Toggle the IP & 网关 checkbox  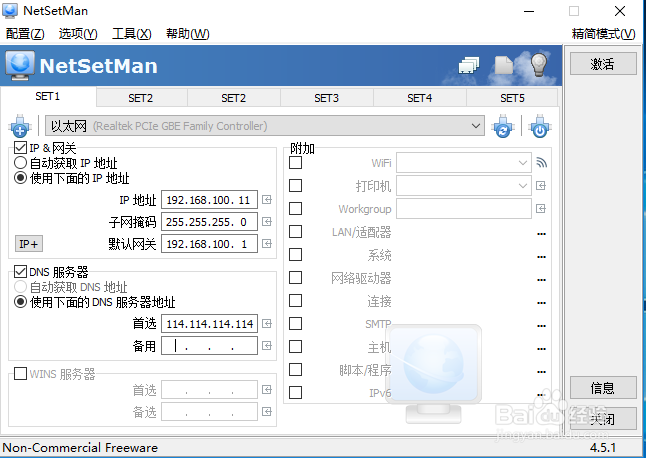click(x=21, y=147)
